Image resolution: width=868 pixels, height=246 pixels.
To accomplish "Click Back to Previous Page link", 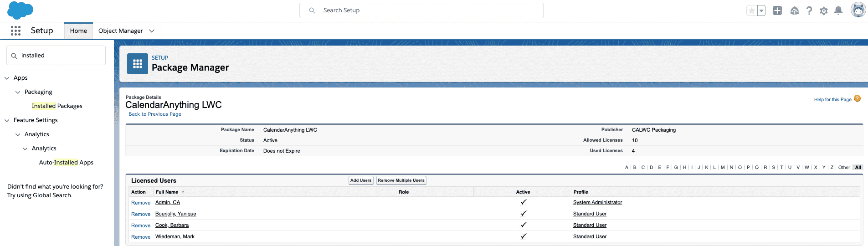I will point(155,114).
